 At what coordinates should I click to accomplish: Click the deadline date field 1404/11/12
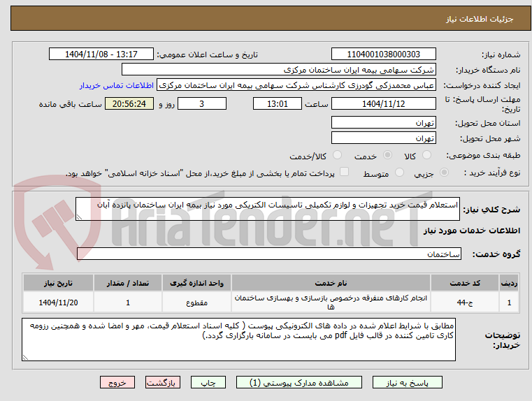(383, 103)
